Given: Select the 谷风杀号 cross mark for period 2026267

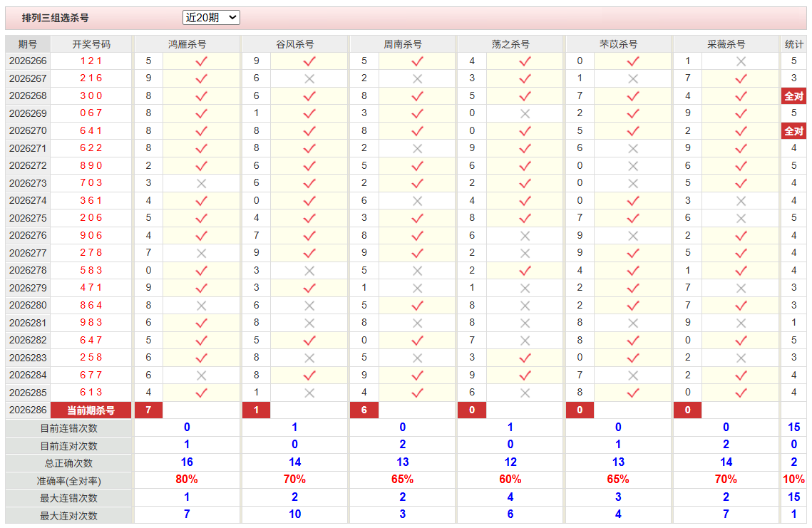Looking at the screenshot, I should point(309,78).
